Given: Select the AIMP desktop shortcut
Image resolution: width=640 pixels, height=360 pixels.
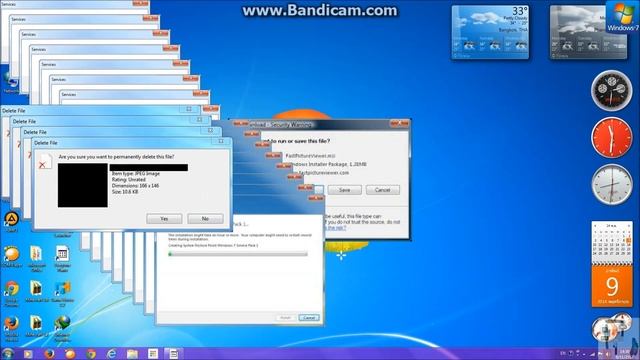Looking at the screenshot, I should coord(11,222).
